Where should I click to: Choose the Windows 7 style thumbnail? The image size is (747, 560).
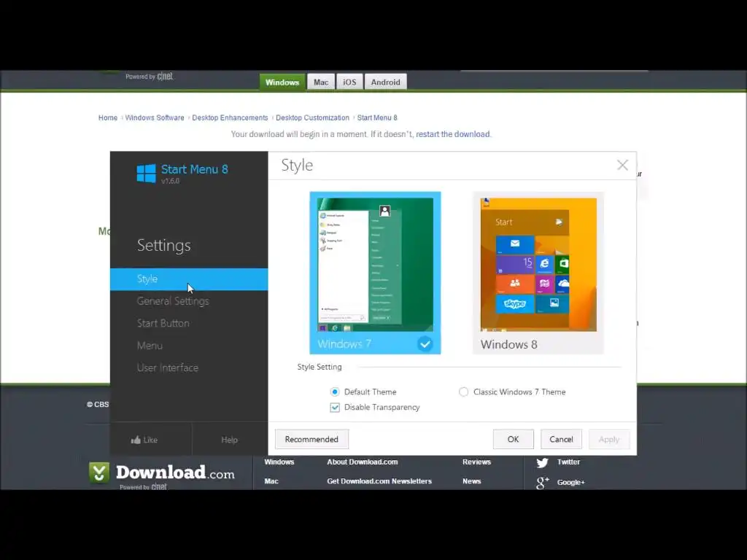(376, 273)
